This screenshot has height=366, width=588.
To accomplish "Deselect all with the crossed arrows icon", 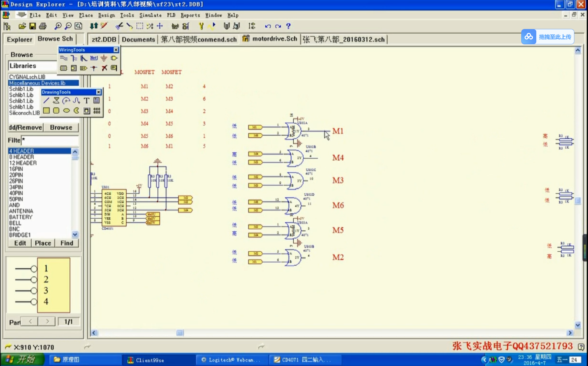I will (150, 26).
